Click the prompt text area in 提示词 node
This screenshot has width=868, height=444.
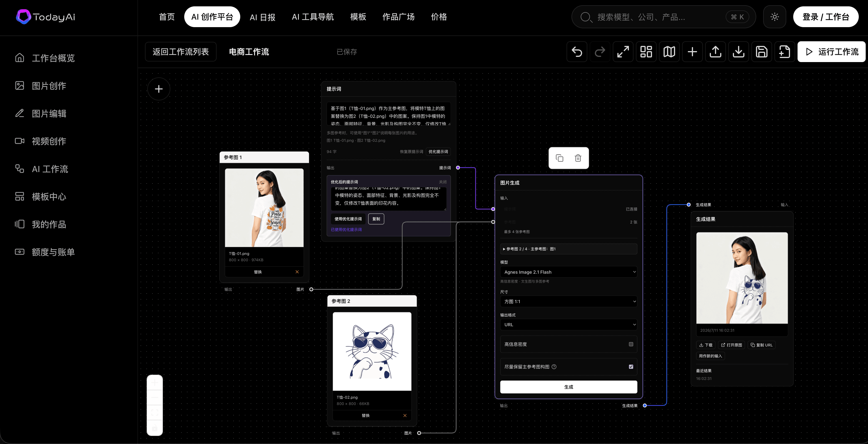tap(388, 114)
